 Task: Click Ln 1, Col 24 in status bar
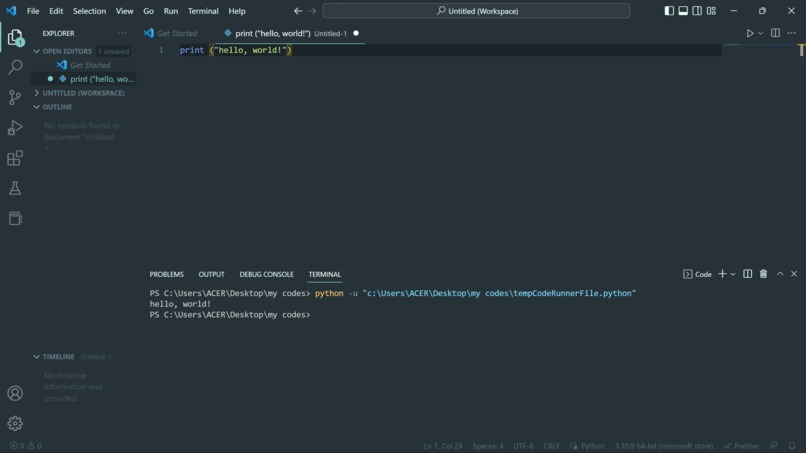(x=443, y=446)
